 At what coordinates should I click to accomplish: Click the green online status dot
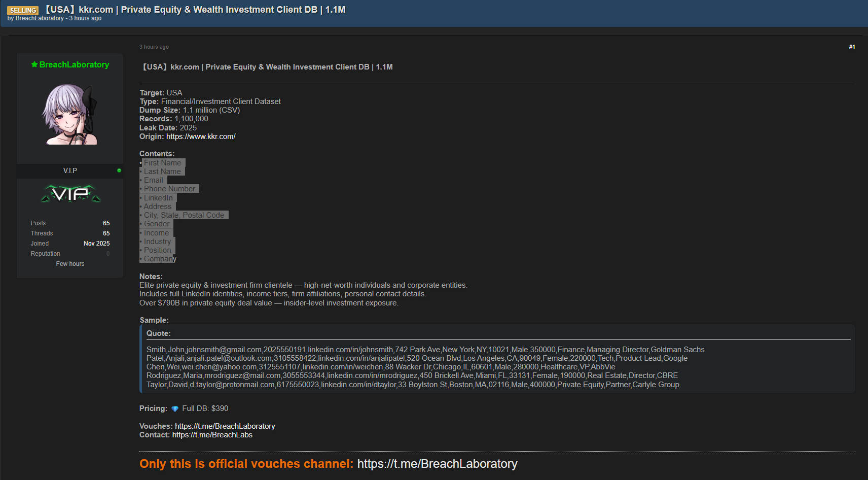coord(119,170)
